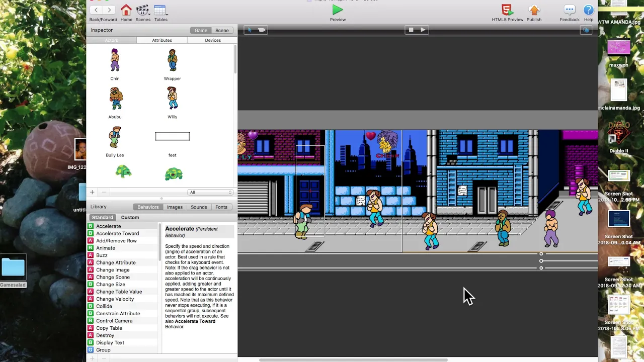This screenshot has height=362, width=644.
Task: Play the scene in editor
Action: pos(423,30)
